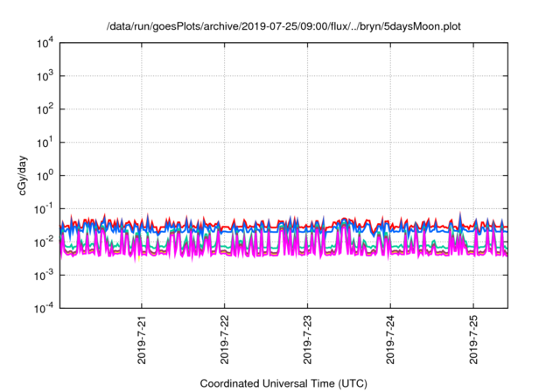Image resolution: width=560 pixels, height=392 pixels.
Task: Click the 2019-7-24 date label
Action: pyautogui.click(x=390, y=339)
